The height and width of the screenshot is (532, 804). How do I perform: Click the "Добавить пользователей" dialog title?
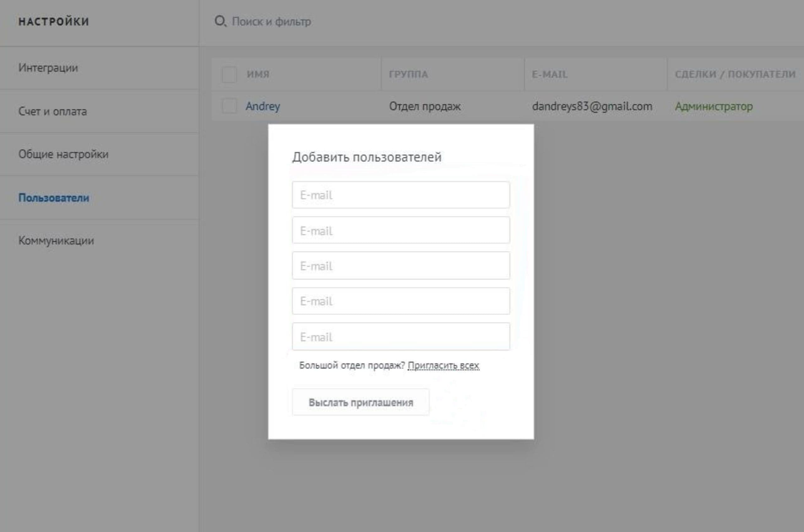367,157
